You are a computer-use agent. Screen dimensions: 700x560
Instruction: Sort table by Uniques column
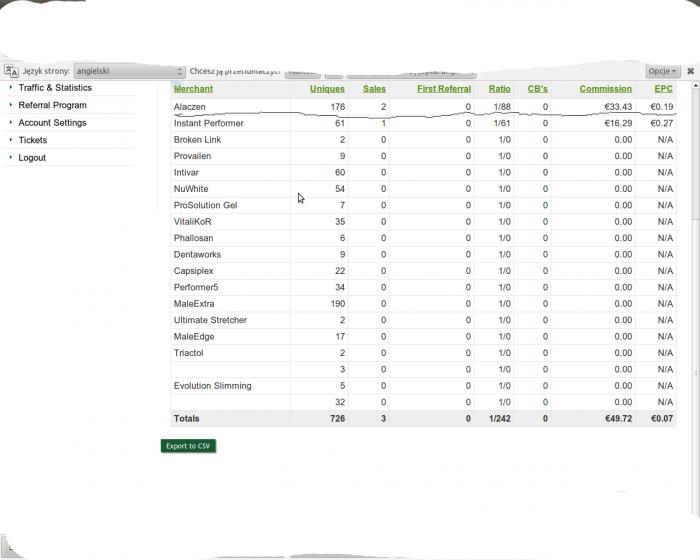pos(327,89)
